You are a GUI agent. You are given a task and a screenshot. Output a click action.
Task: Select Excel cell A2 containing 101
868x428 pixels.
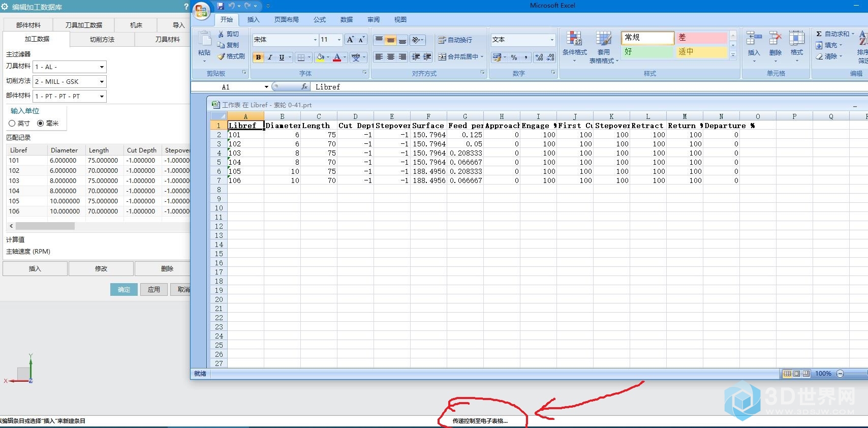click(245, 135)
